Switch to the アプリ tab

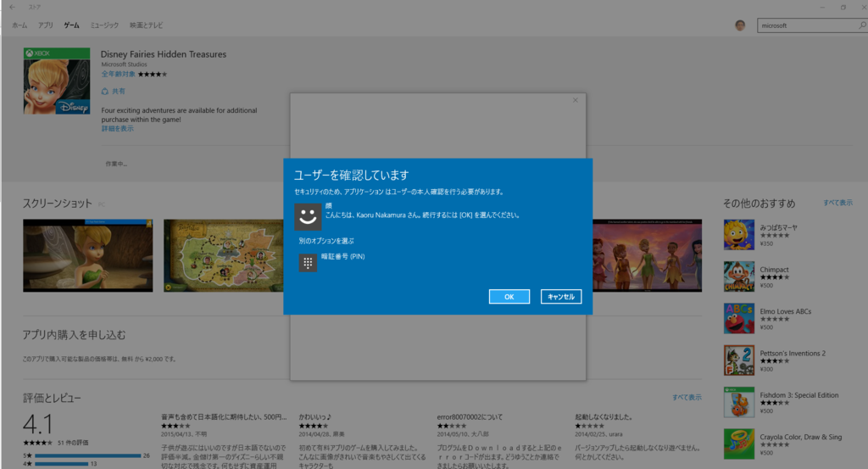click(46, 25)
